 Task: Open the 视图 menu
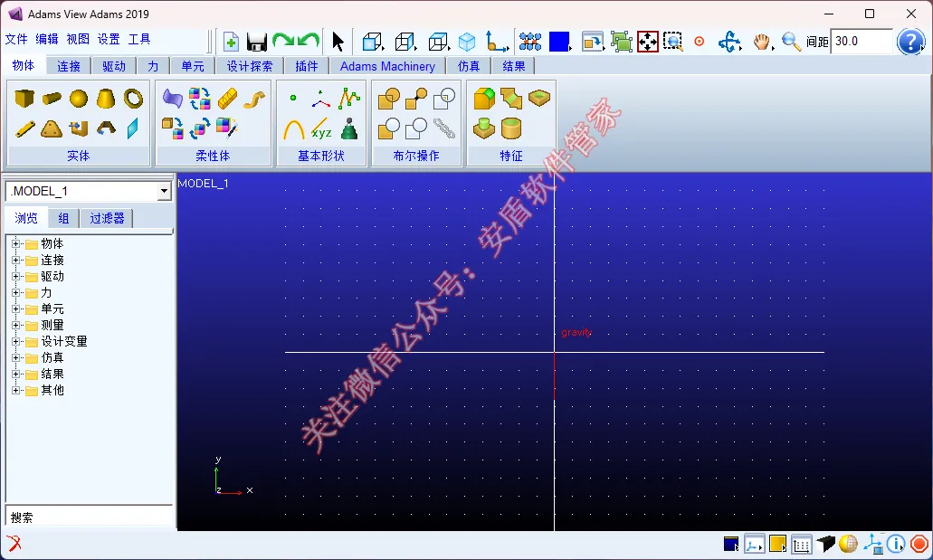click(x=78, y=39)
